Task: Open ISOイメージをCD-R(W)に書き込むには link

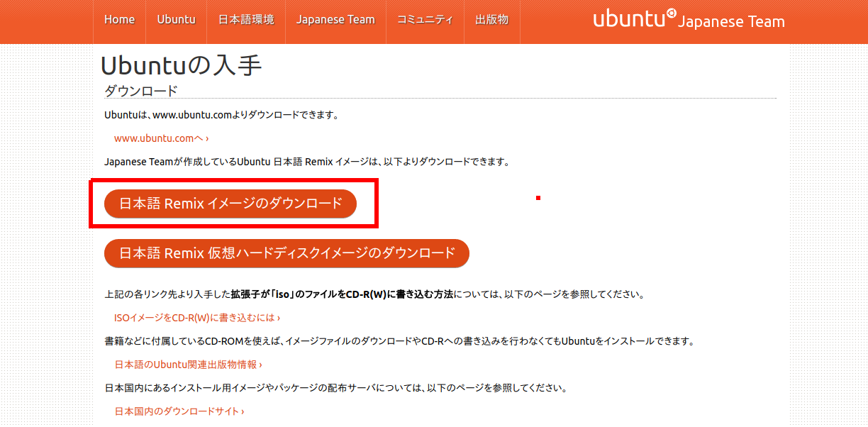Action: tap(197, 318)
